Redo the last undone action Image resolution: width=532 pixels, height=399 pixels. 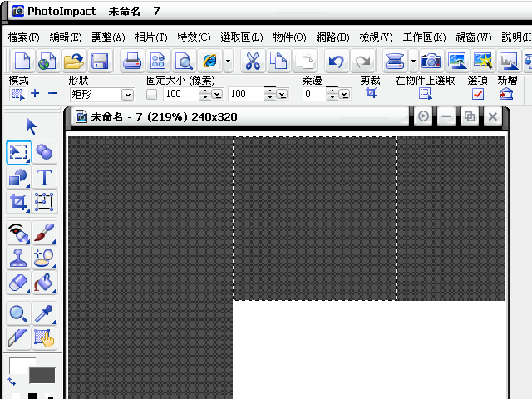coord(362,62)
